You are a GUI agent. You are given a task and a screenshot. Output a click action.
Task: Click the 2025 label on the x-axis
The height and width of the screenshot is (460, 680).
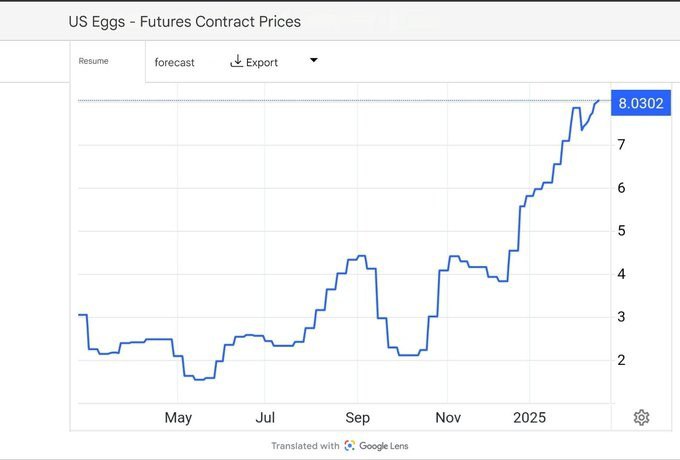point(529,417)
